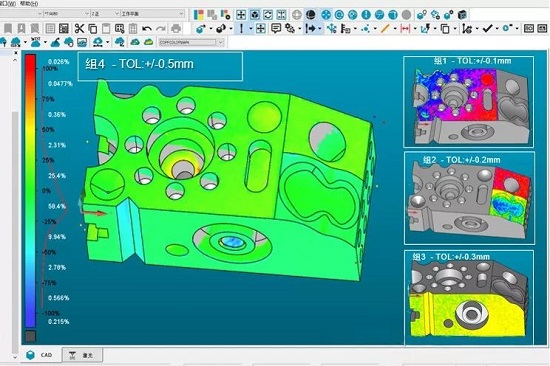Toggle the highlighted 3D cube view button
Image resolution: width=550 pixels, height=366 pixels.
[x=255, y=14]
